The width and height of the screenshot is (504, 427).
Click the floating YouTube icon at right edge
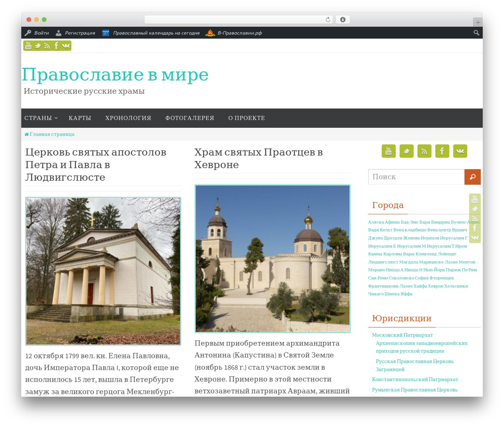tap(475, 199)
